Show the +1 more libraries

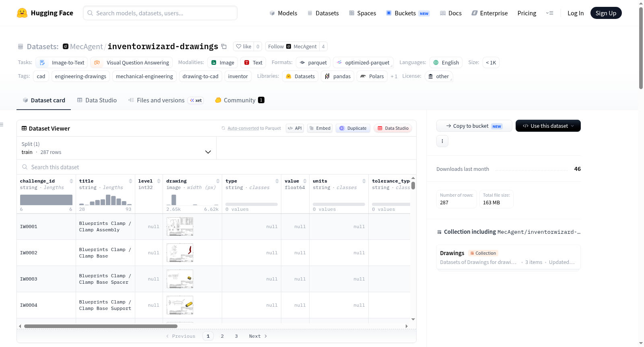click(394, 76)
